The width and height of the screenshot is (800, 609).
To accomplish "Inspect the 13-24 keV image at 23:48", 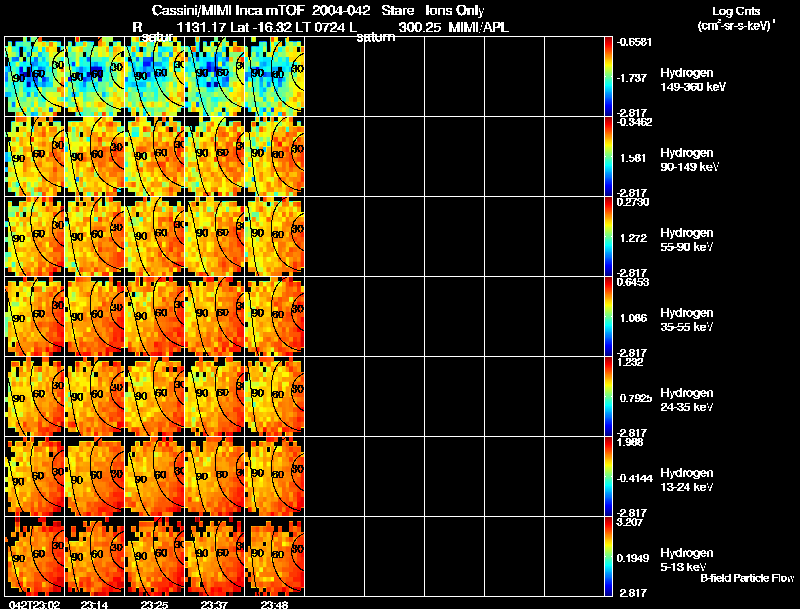I will [x=275, y=477].
